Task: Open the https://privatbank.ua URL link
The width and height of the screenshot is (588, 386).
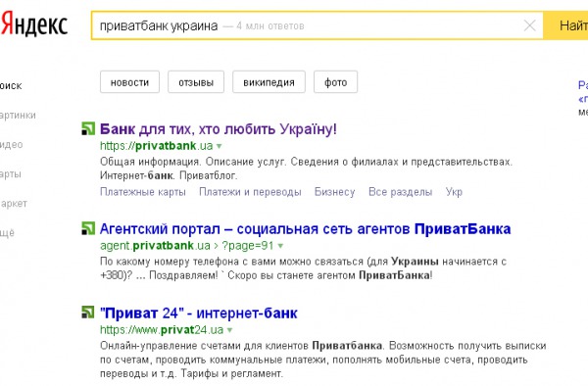Action: [x=157, y=145]
